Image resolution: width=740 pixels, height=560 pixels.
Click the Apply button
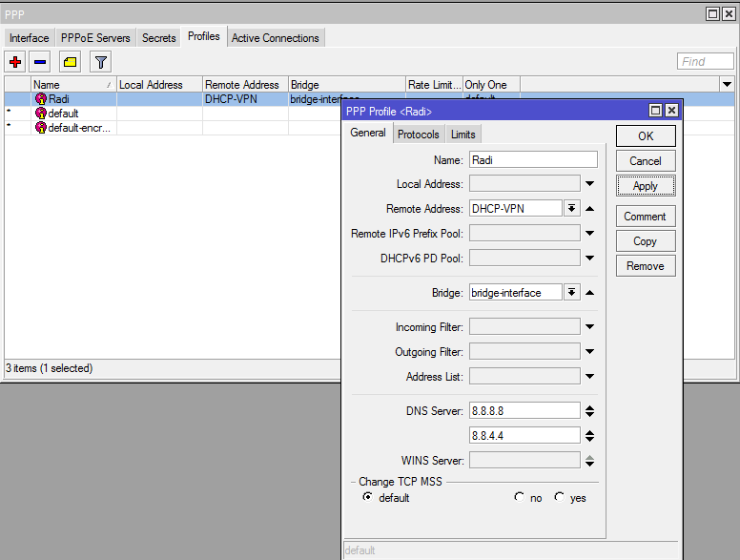[x=646, y=186]
